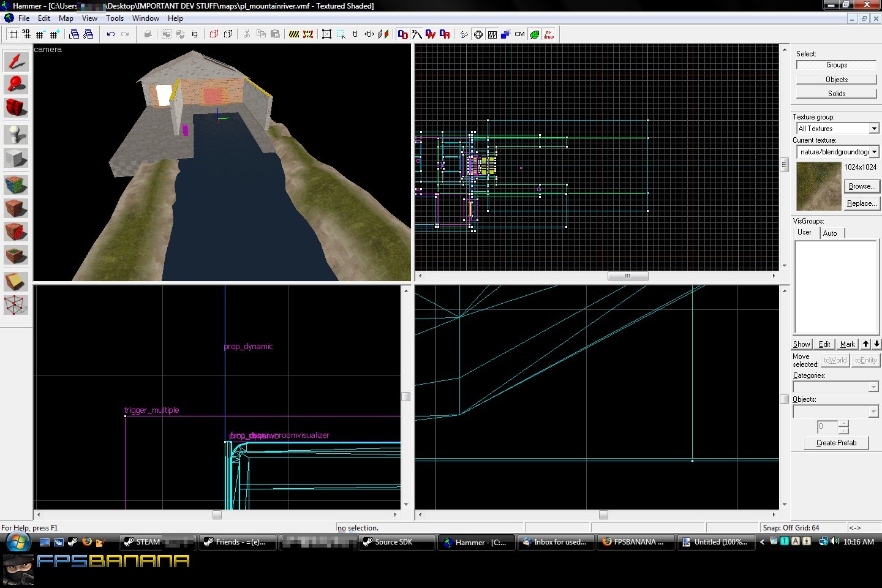Select the Entity tool (light bulb)
882x588 pixels.
coord(17,134)
